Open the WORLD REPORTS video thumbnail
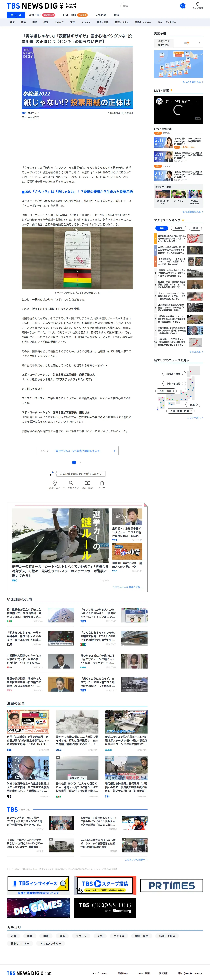The height and width of the screenshot is (980, 210). pyautogui.click(x=194, y=194)
